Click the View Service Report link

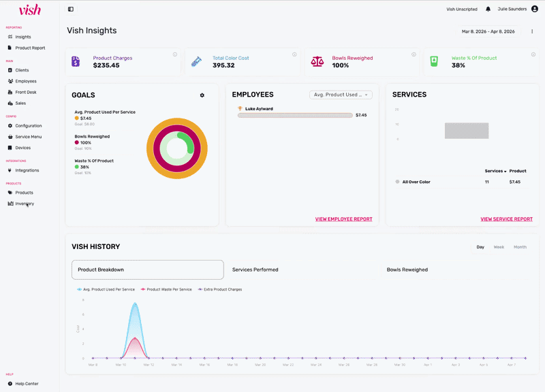(x=506, y=219)
